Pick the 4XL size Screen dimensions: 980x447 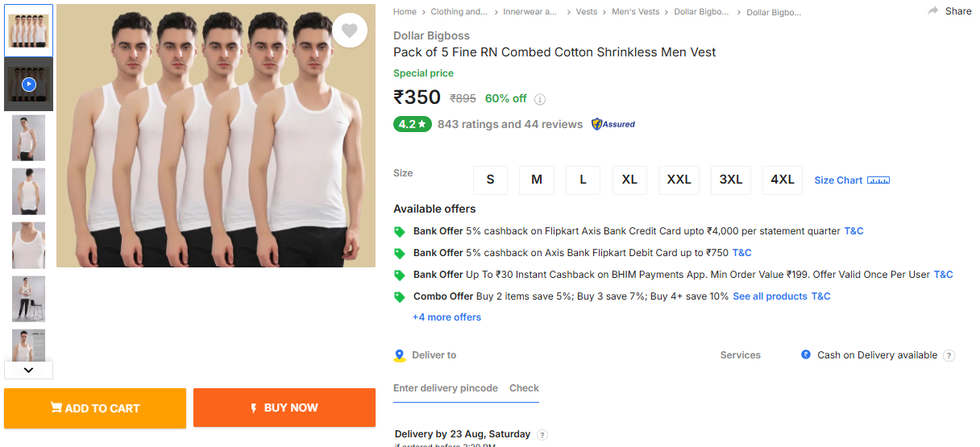[x=782, y=180]
